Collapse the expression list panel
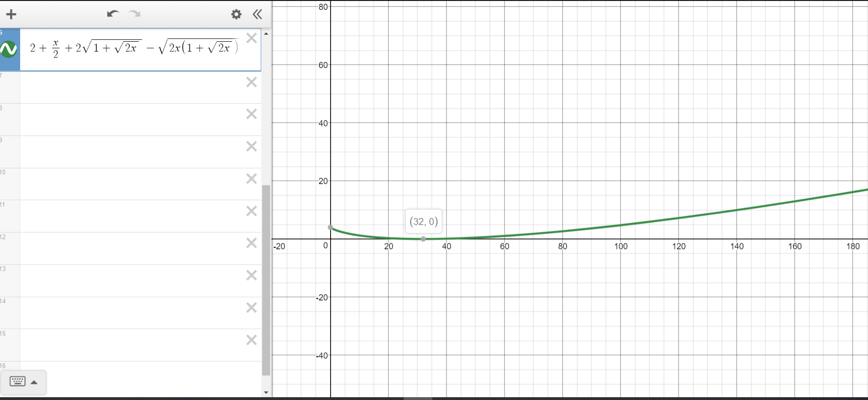 point(257,14)
